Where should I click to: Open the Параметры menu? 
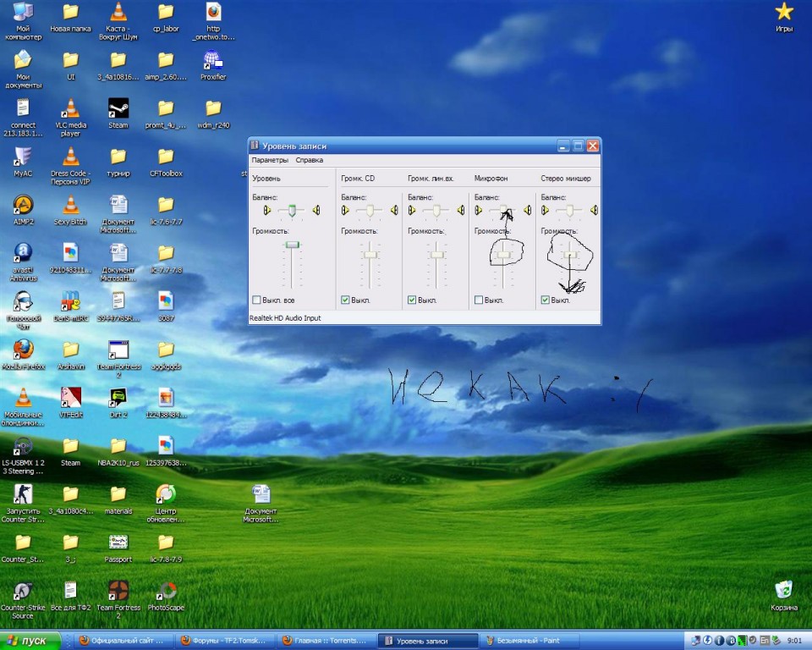(269, 160)
